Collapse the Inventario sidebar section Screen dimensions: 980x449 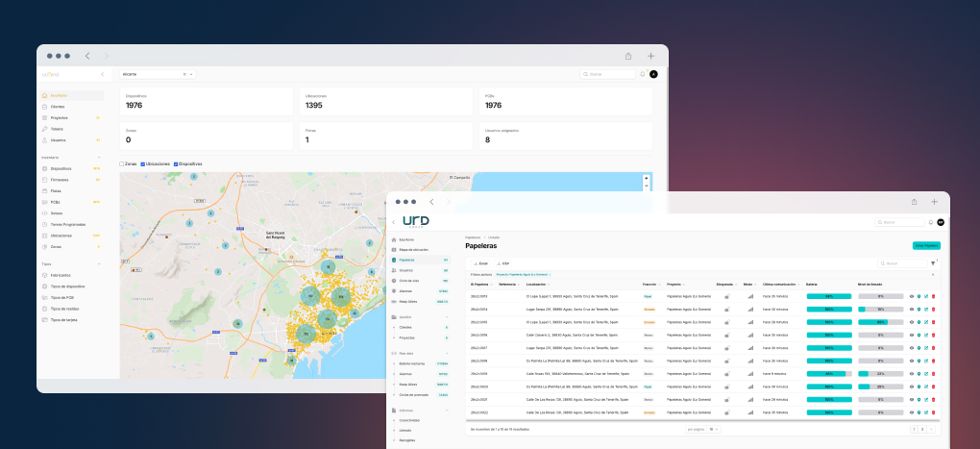coord(99,158)
